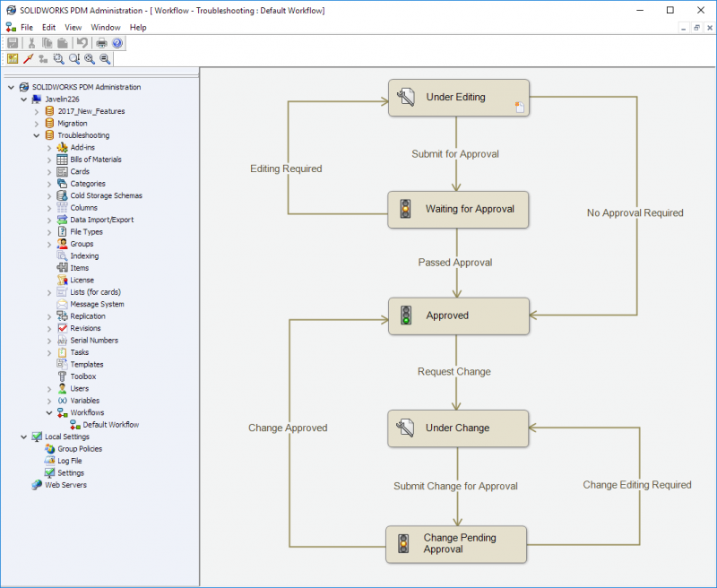Click the Print icon in the toolbar
The height and width of the screenshot is (588, 717).
coord(100,43)
